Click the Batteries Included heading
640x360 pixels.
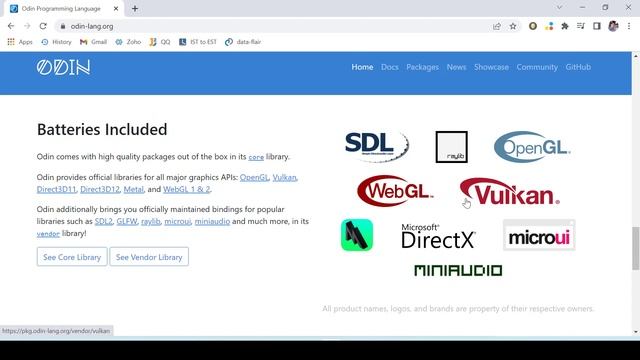[x=102, y=129]
